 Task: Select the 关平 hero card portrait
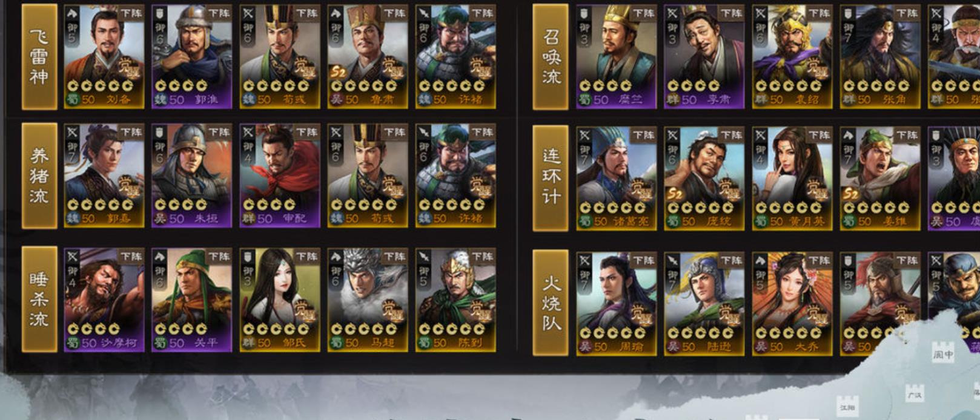click(191, 300)
